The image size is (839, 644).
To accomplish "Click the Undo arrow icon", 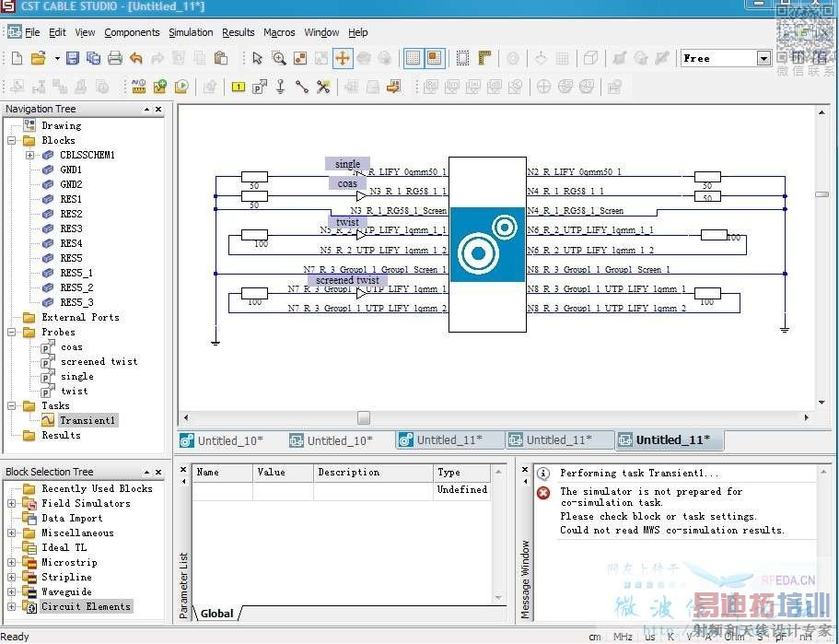I will click(136, 58).
